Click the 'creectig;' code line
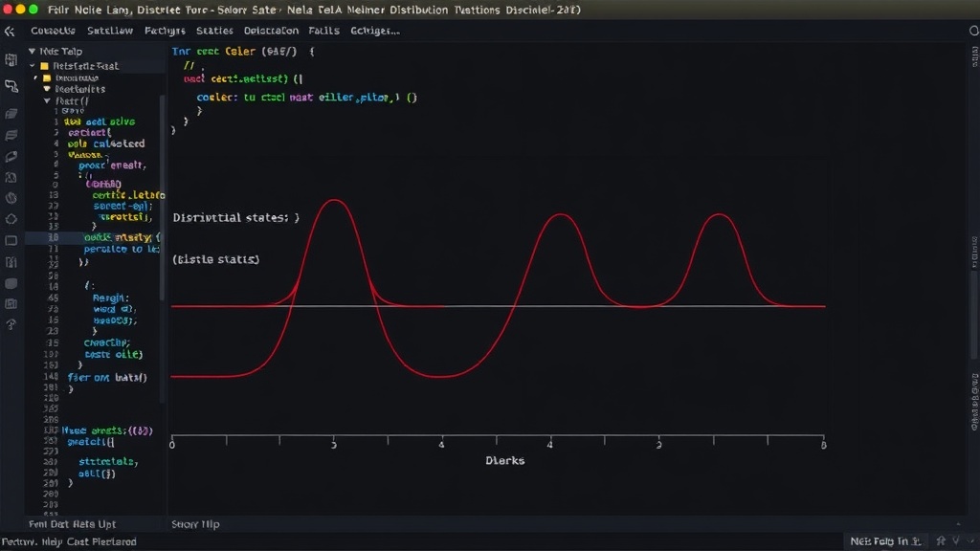Screen dimensions: 980x551 107,343
